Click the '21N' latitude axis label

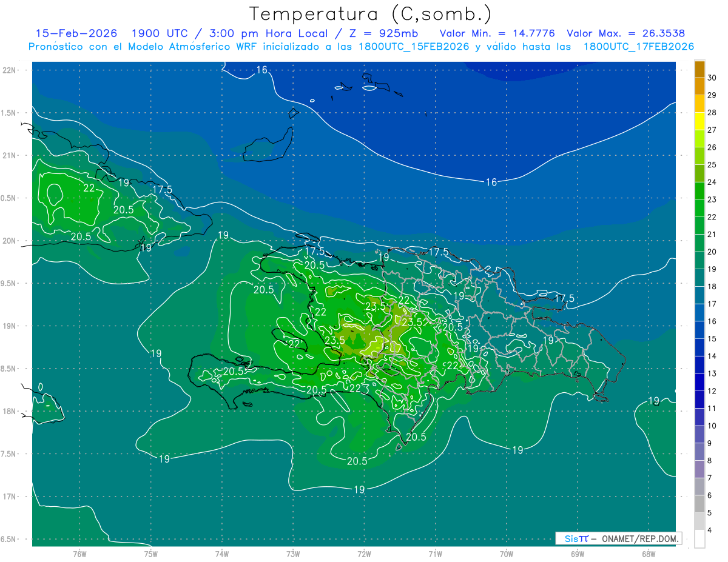pyautogui.click(x=8, y=156)
